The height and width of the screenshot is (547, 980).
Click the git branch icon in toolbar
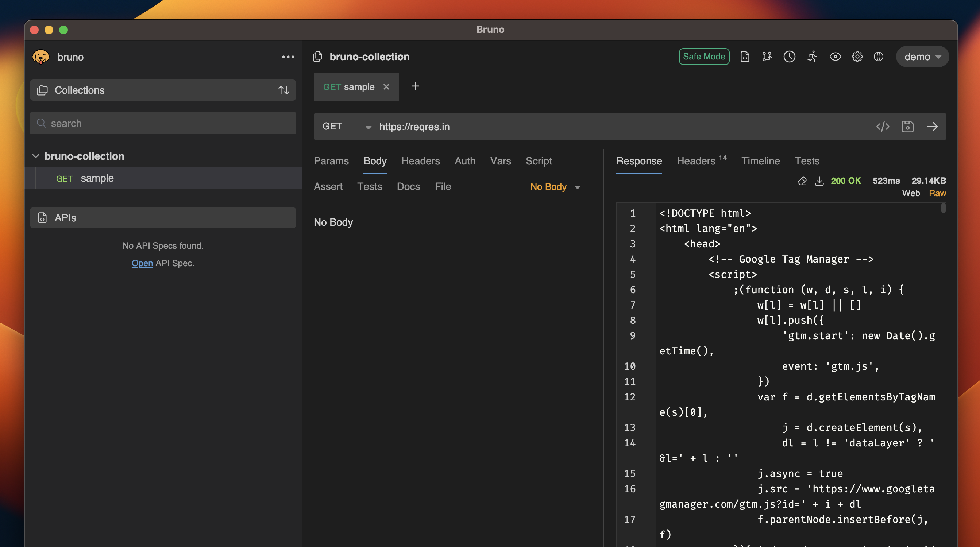[x=767, y=57]
